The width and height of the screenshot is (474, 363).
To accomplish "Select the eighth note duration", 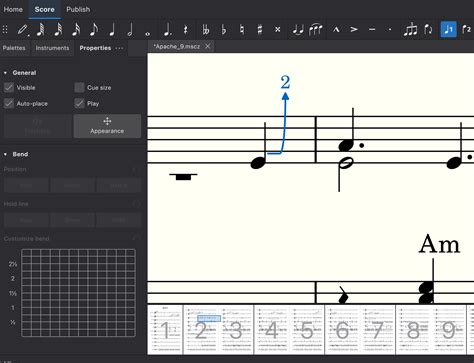I will coord(94,30).
